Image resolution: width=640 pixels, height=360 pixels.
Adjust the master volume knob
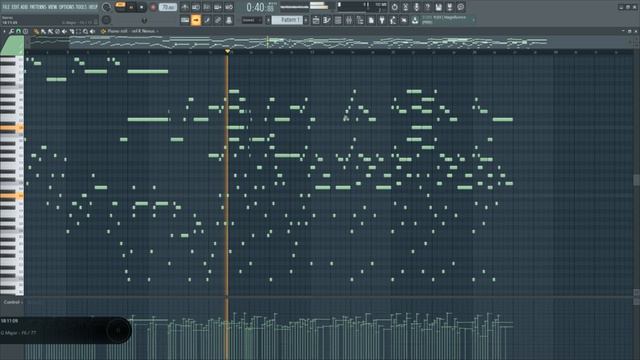(106, 7)
